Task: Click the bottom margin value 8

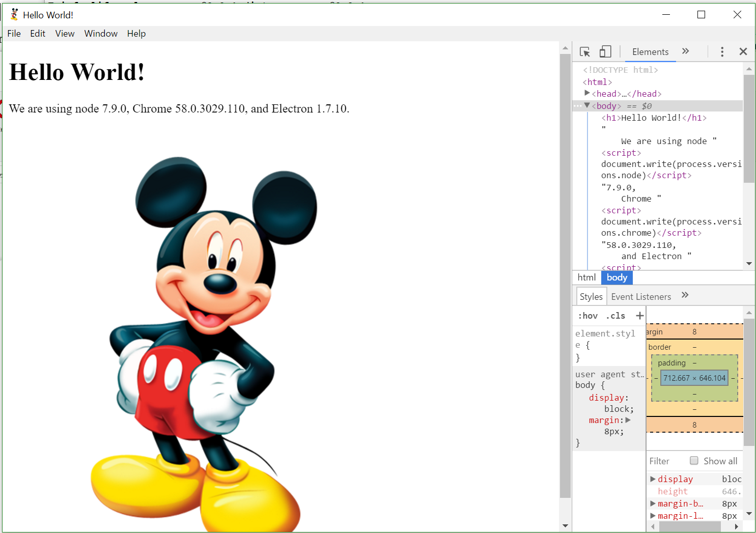Action: pyautogui.click(x=694, y=425)
